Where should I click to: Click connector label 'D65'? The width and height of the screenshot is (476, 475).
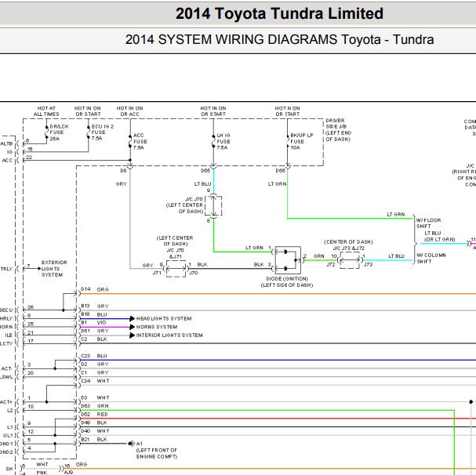click(x=281, y=171)
